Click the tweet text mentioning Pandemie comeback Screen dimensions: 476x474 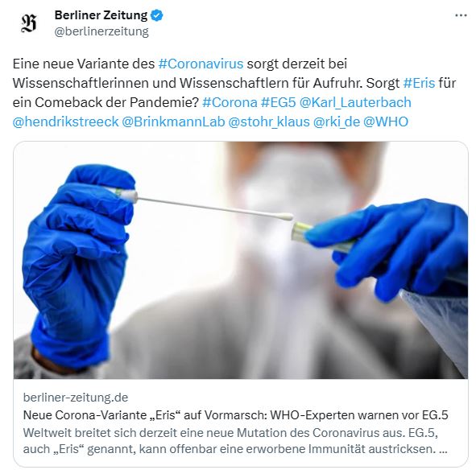coord(106,102)
